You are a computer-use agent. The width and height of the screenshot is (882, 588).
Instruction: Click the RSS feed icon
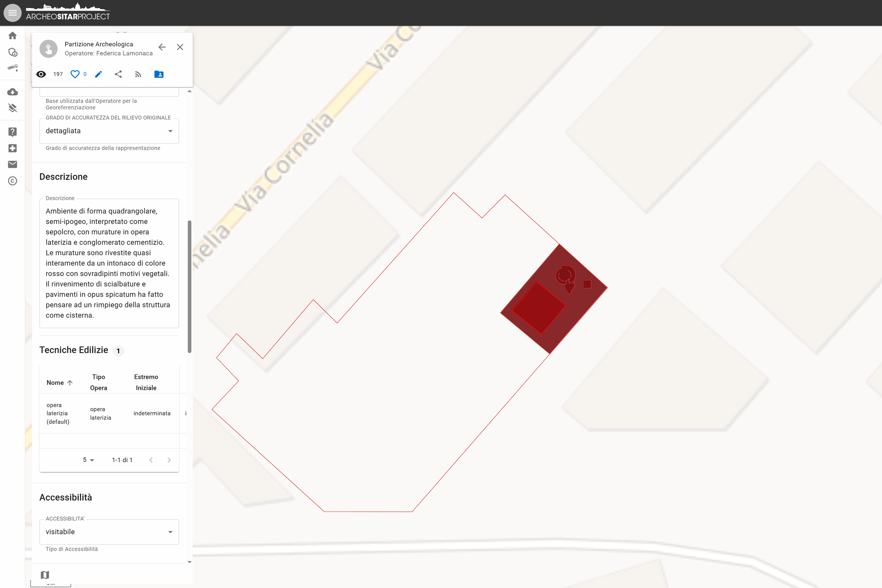click(138, 74)
